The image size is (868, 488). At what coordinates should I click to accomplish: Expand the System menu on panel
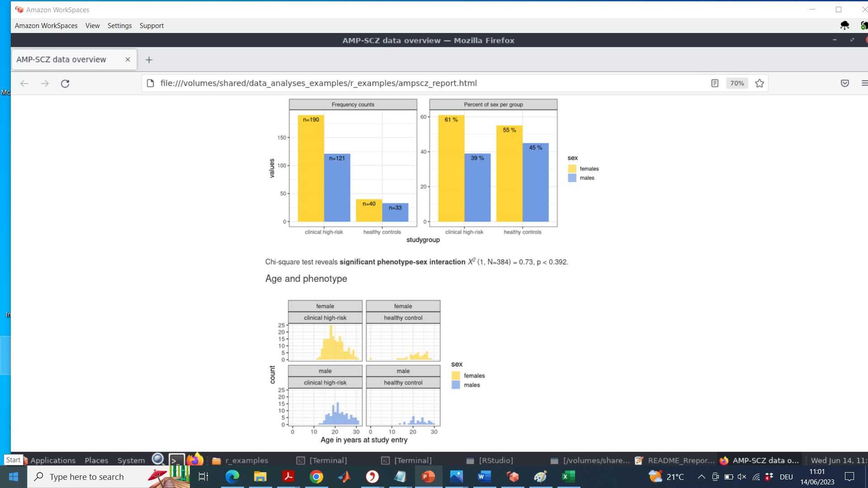click(131, 460)
